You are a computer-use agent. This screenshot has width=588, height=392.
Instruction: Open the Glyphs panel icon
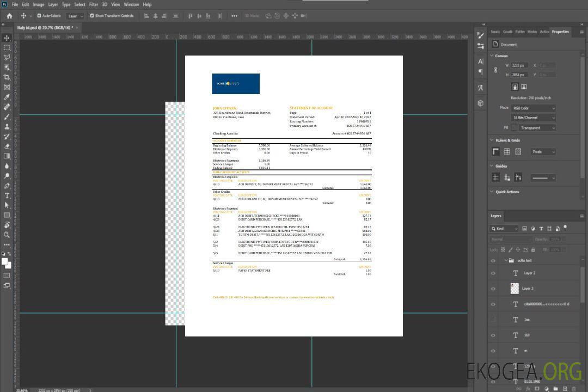480,88
